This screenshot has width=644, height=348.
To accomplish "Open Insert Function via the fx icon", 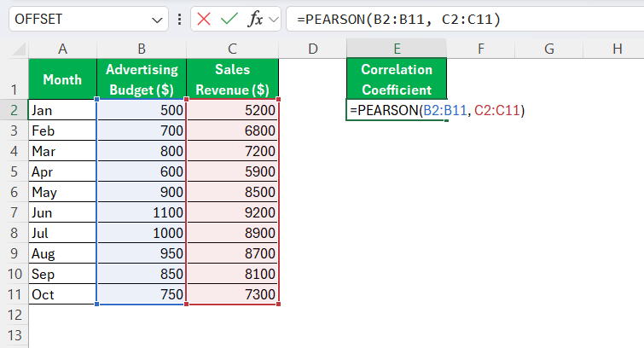I will point(255,19).
